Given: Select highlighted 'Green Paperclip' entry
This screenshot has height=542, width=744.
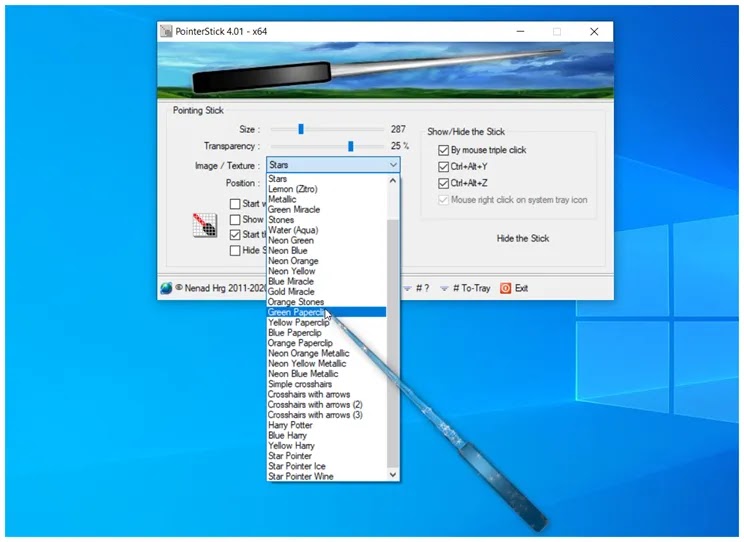Looking at the screenshot, I should coord(326,312).
